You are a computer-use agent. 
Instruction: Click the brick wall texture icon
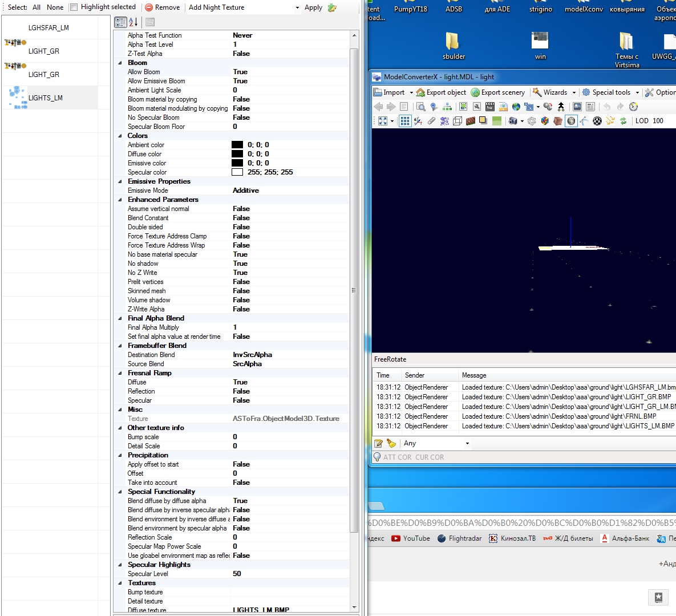pyautogui.click(x=471, y=121)
